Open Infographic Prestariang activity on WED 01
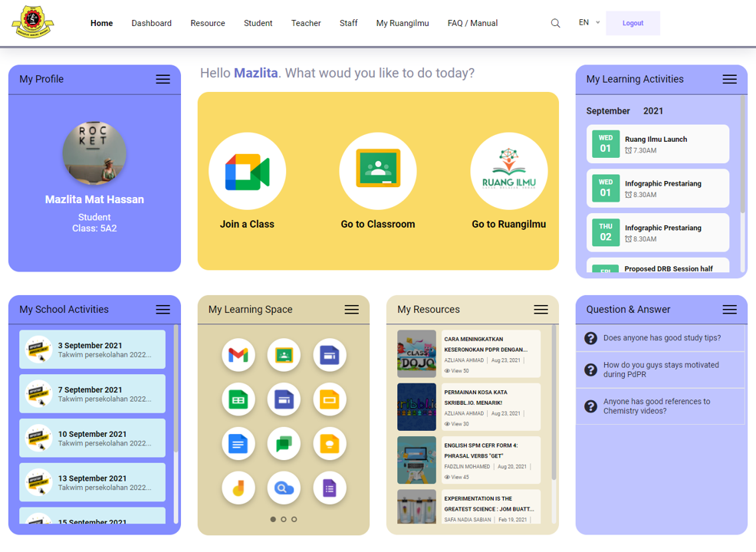The width and height of the screenshot is (756, 552). (658, 189)
